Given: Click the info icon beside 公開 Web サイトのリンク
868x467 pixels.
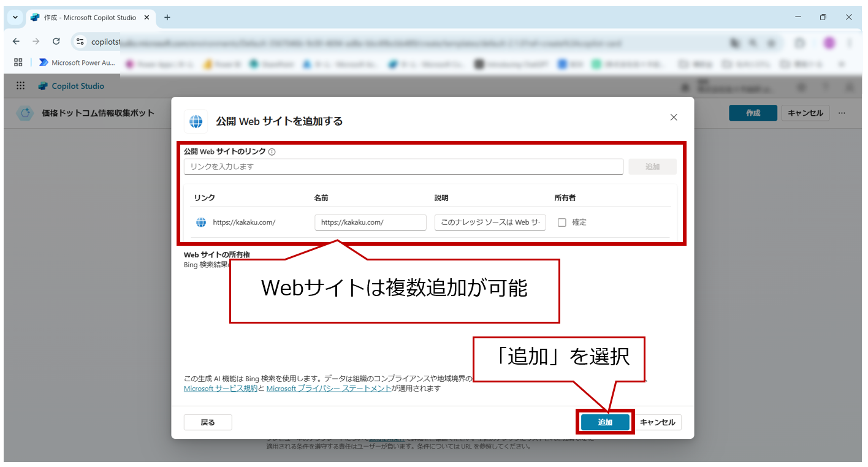Looking at the screenshot, I should tap(272, 152).
